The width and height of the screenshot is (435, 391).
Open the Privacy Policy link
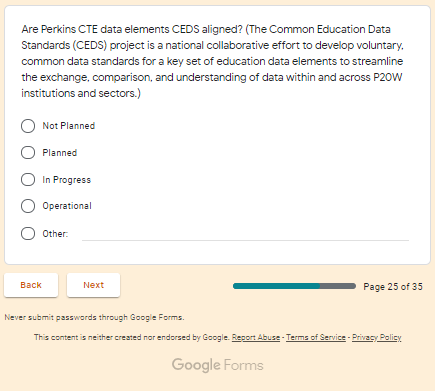(377, 337)
